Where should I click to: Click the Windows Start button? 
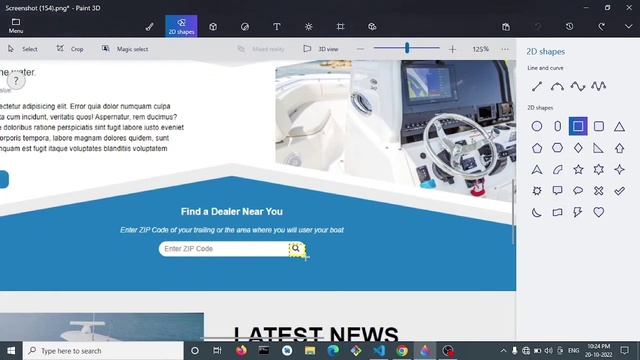[x=11, y=351]
